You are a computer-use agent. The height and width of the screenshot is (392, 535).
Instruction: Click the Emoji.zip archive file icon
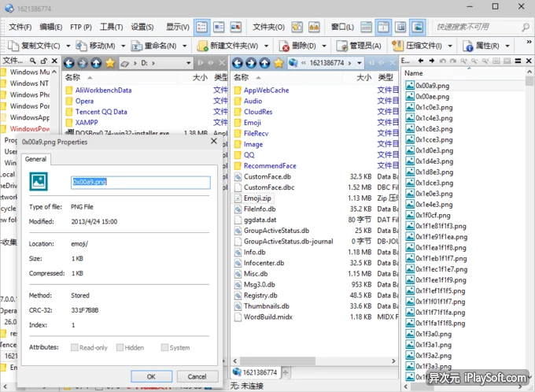click(x=238, y=198)
